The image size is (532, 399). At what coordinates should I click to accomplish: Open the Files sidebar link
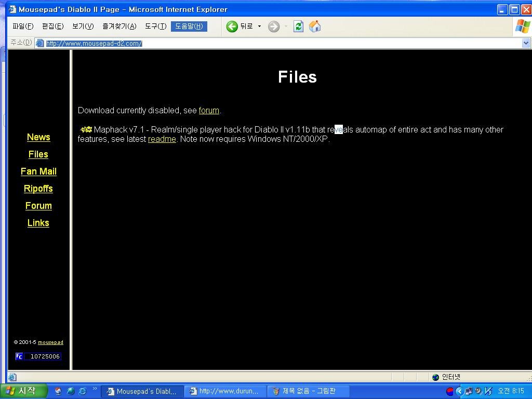tap(38, 154)
